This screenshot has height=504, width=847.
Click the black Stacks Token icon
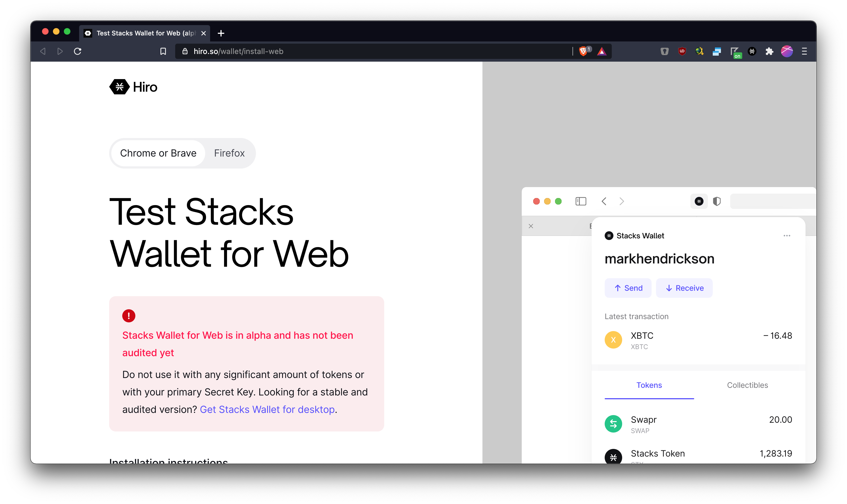(613, 457)
